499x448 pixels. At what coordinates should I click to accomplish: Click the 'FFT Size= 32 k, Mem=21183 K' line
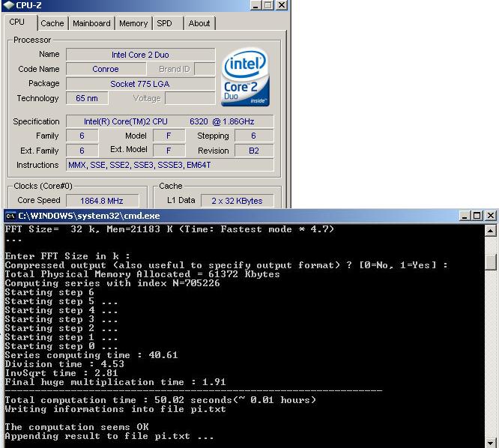click(169, 229)
